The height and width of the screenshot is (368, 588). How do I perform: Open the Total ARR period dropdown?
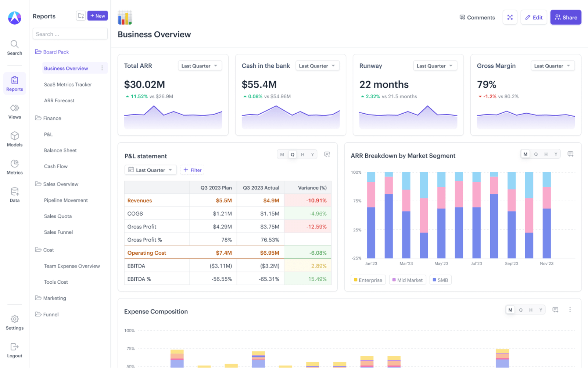[x=200, y=66]
